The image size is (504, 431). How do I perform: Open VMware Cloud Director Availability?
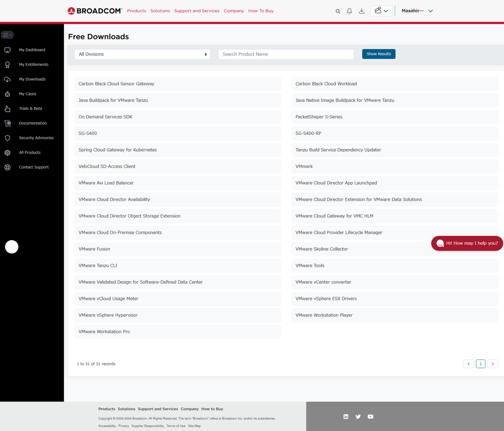[x=178, y=200]
